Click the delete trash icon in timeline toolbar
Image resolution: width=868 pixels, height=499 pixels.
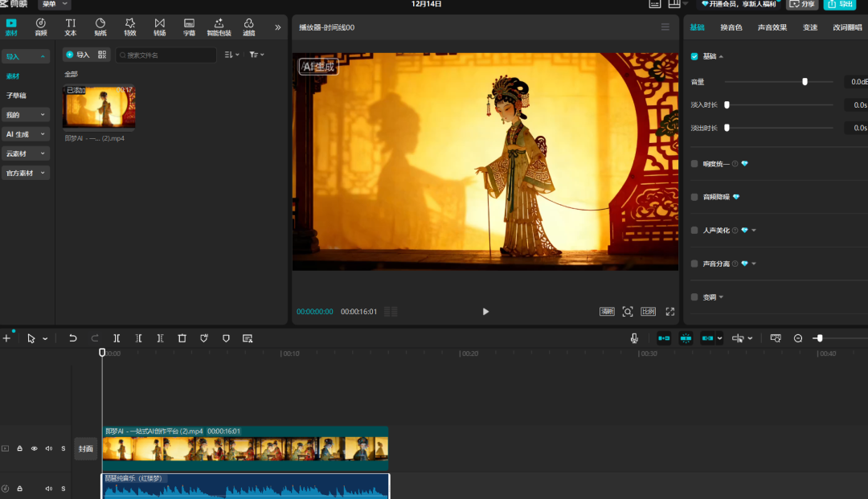click(x=182, y=338)
